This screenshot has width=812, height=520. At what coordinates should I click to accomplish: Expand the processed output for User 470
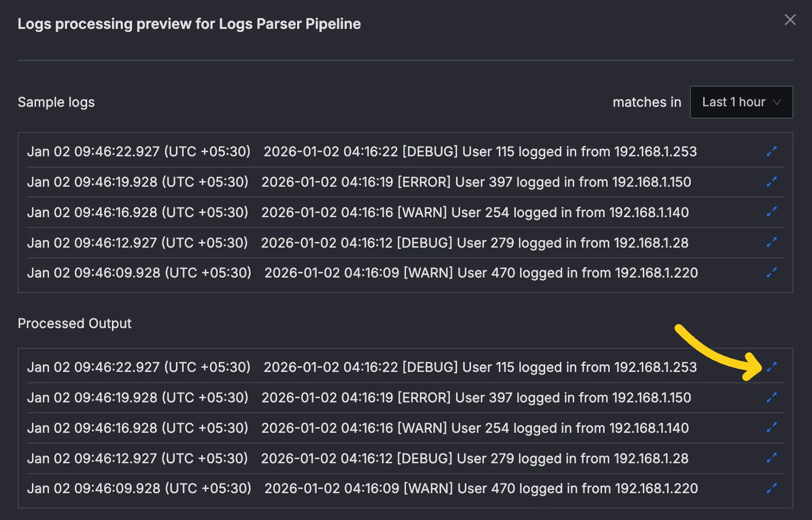click(772, 488)
